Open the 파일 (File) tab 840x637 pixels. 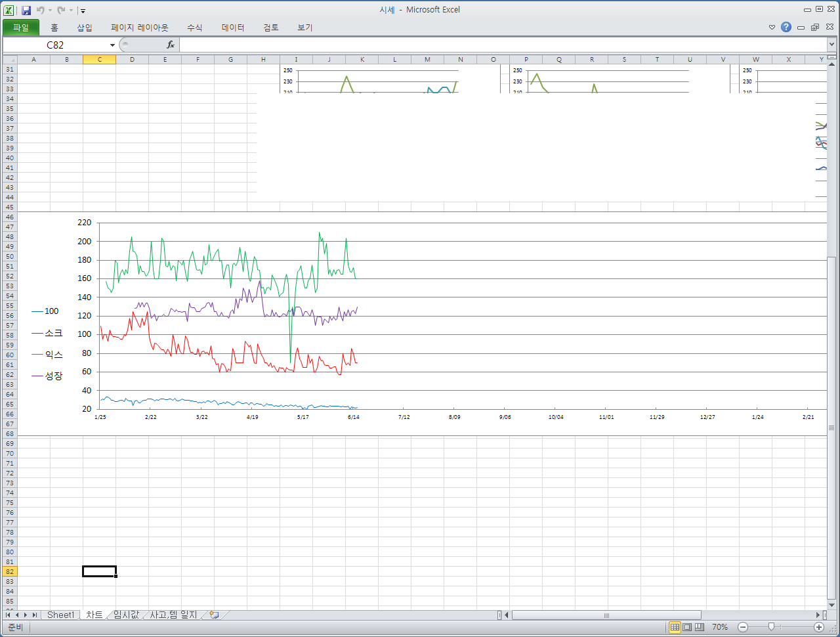coord(21,28)
